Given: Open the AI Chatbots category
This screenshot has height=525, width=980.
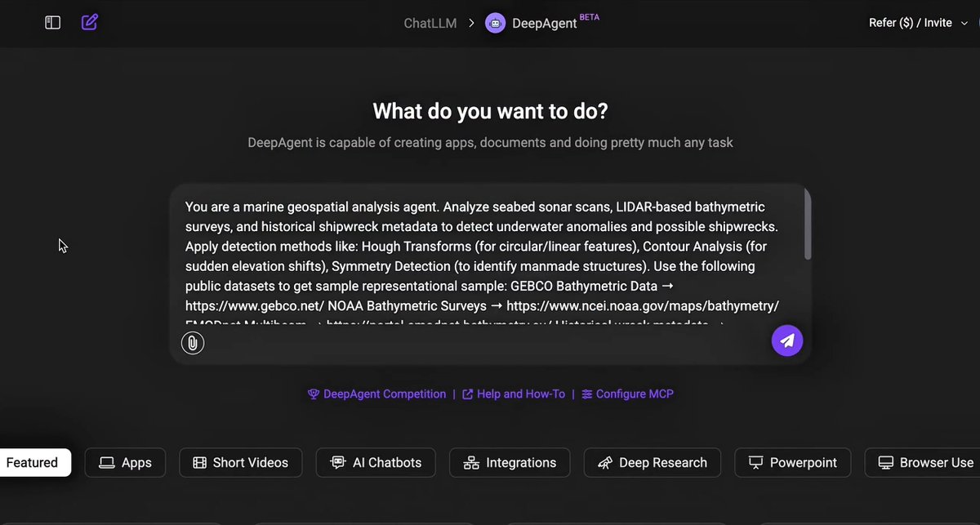Looking at the screenshot, I should (376, 462).
